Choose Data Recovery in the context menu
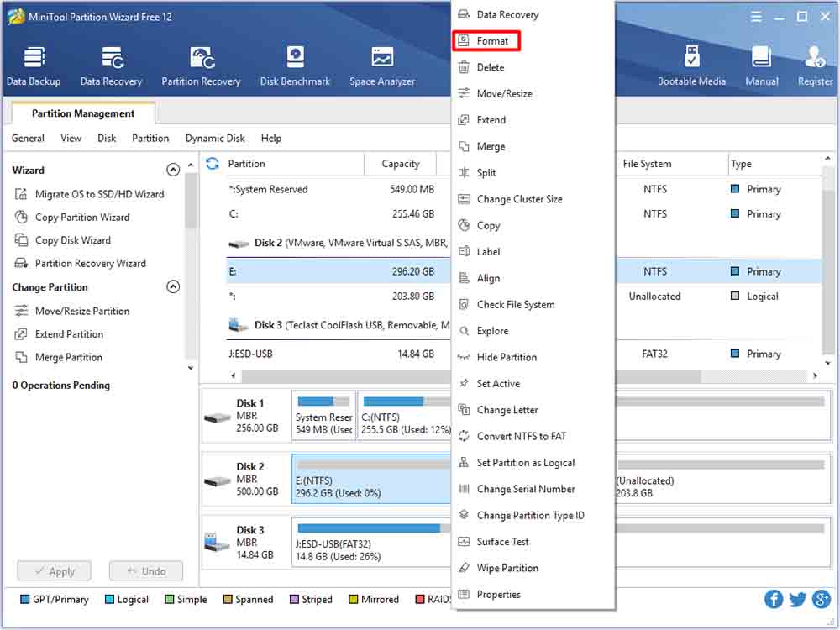840x630 pixels. [x=533, y=14]
